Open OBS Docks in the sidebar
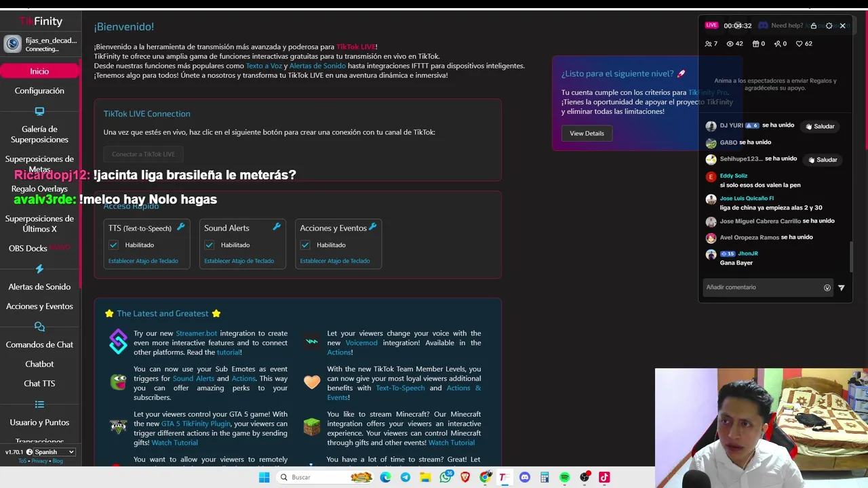 tap(39, 248)
